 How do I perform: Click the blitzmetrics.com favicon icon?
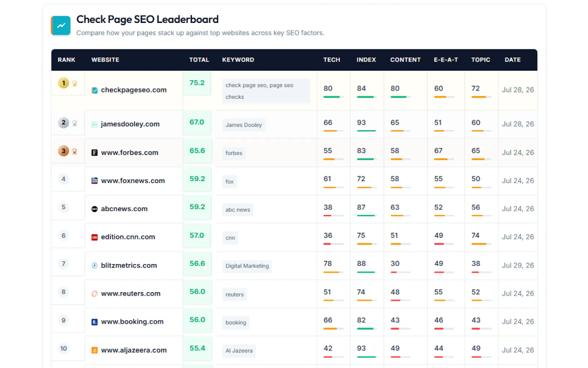[94, 266]
